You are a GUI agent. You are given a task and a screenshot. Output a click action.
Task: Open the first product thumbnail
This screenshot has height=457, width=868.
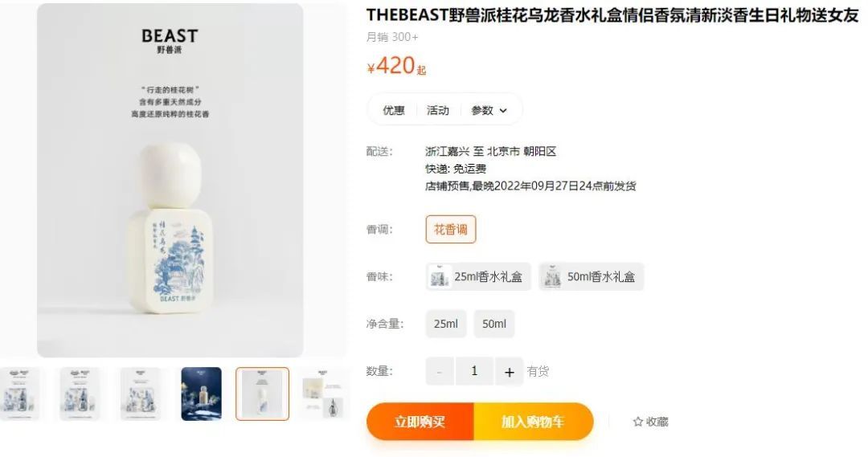pyautogui.click(x=19, y=394)
